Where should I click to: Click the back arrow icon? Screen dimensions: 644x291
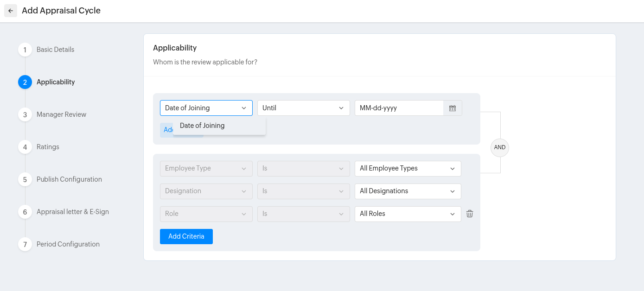[x=11, y=11]
